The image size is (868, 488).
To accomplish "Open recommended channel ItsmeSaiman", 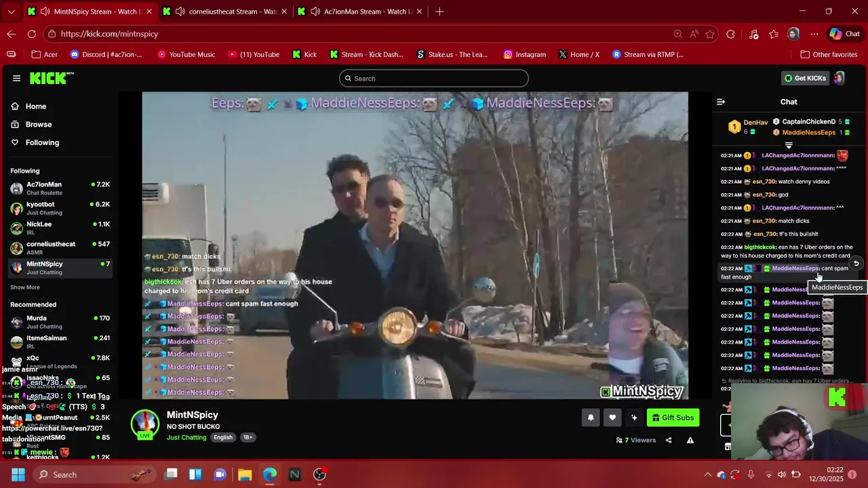I will tap(60, 342).
